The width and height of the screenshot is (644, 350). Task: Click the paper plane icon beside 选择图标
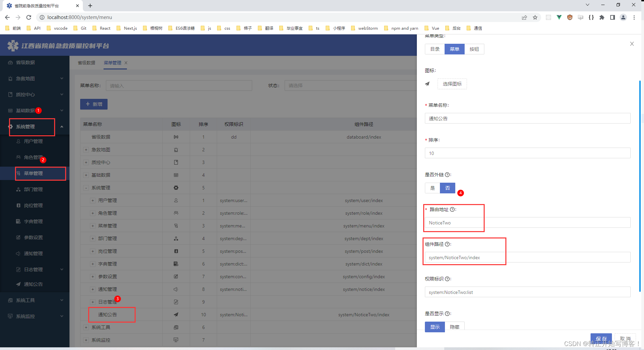pos(427,84)
